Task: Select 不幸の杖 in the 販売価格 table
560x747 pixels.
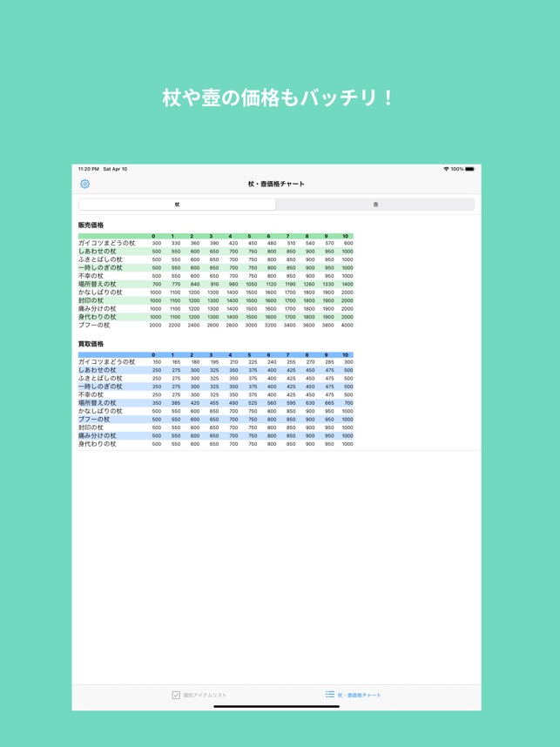Action: click(91, 276)
